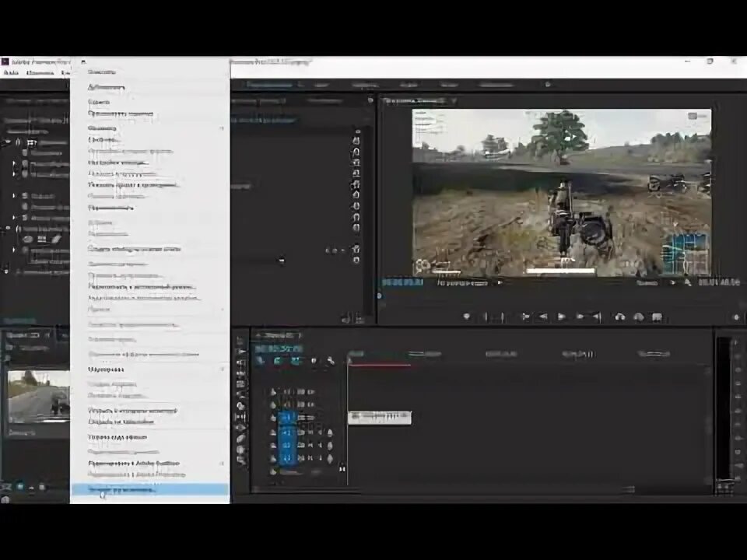Choose Edit in Adobe Audition from context menu
747x560 pixels.
(135, 463)
